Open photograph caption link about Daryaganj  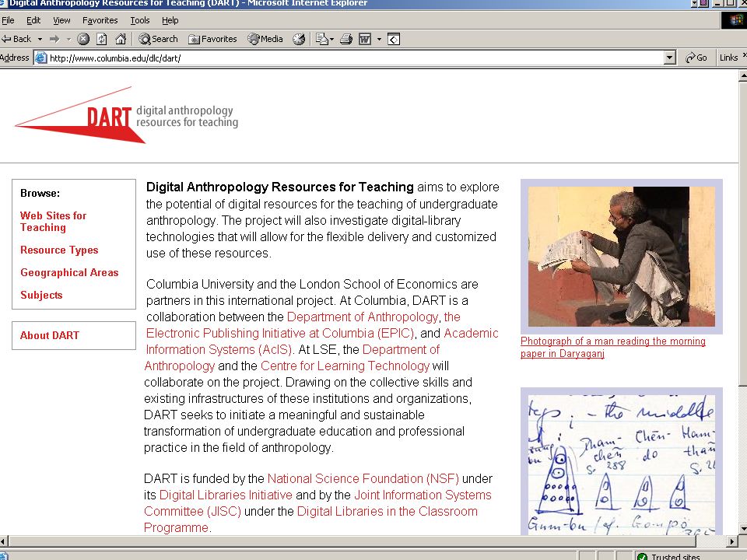(612, 347)
